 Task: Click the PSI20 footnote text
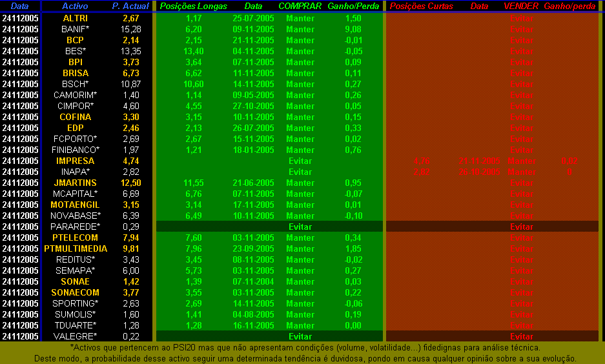305,347
